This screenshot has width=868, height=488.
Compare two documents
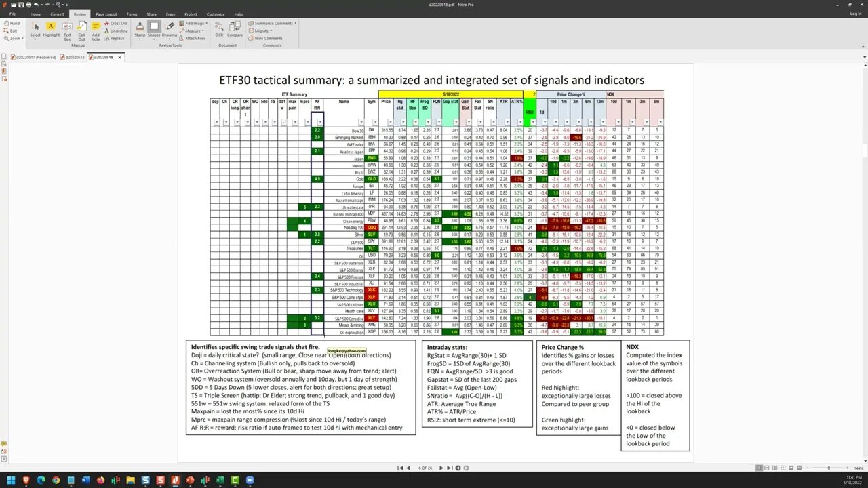point(235,28)
